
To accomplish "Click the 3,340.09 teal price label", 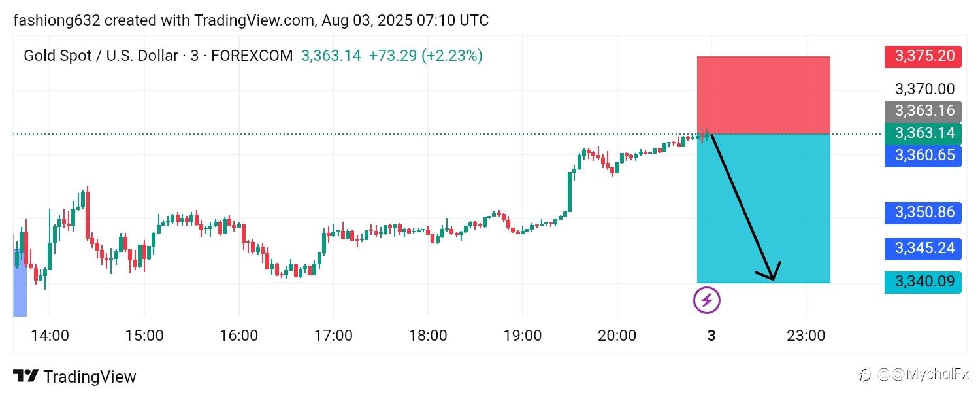I will click(923, 283).
